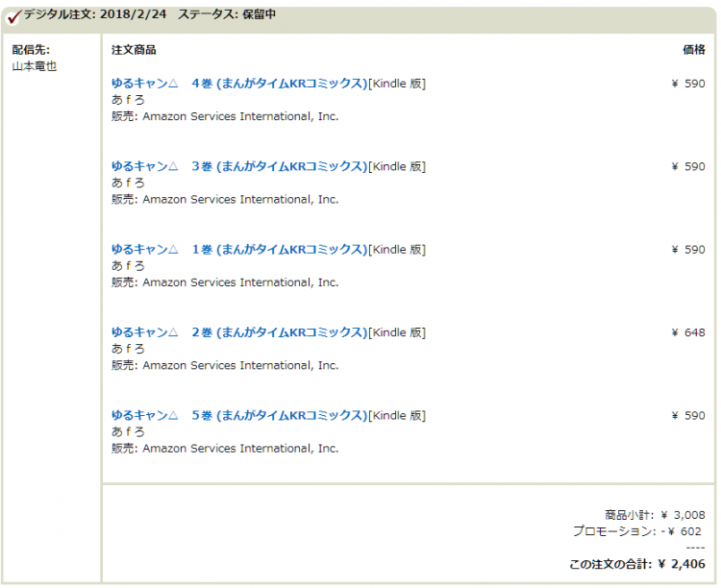This screenshot has height=588, width=721.
Task: Click recipient name 山本竜也
Action: pyautogui.click(x=35, y=66)
